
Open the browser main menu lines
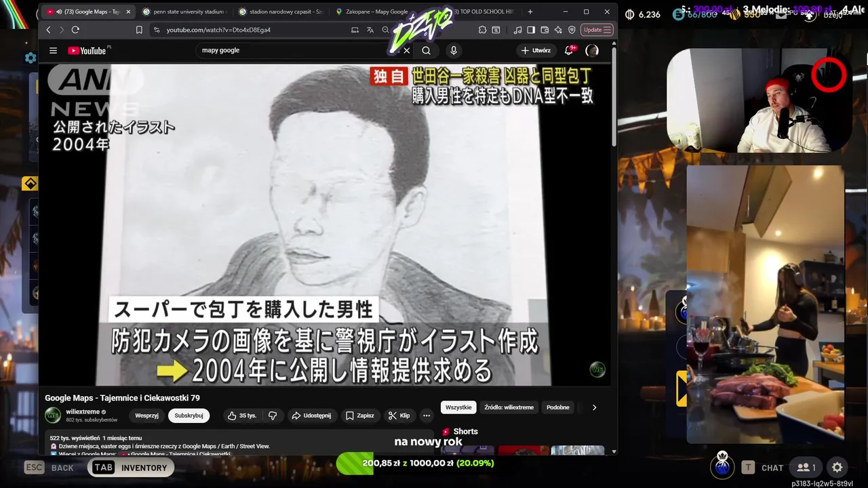(607, 30)
